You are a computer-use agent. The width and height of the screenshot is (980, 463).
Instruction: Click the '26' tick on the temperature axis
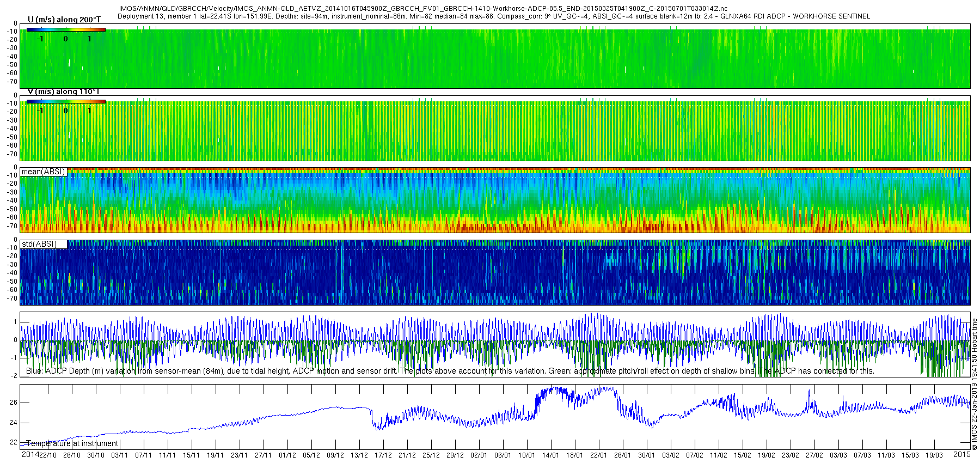[14, 403]
